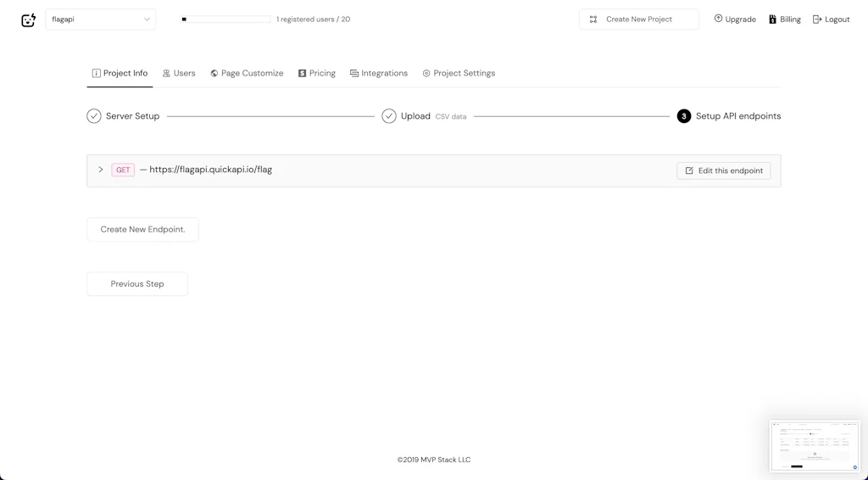Click the Page Customize globe icon
The image size is (868, 480).
(214, 73)
